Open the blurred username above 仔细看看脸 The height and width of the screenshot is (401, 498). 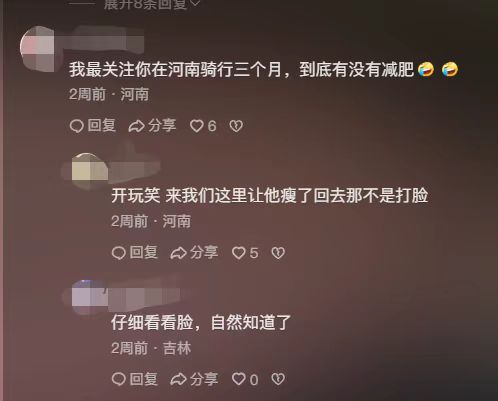point(144,295)
